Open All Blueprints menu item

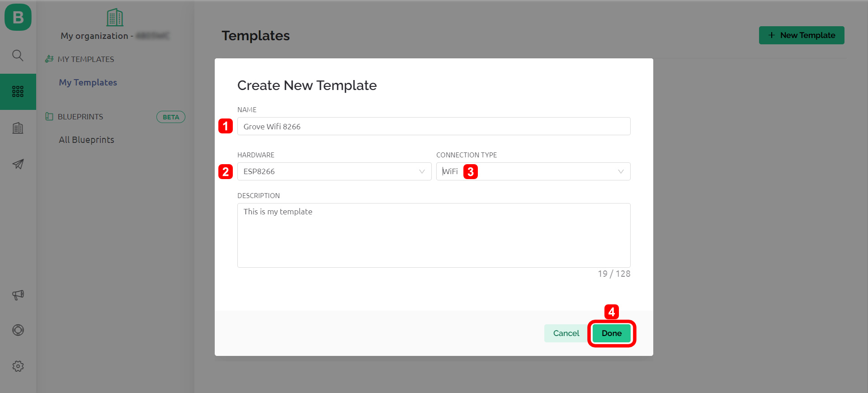[86, 140]
